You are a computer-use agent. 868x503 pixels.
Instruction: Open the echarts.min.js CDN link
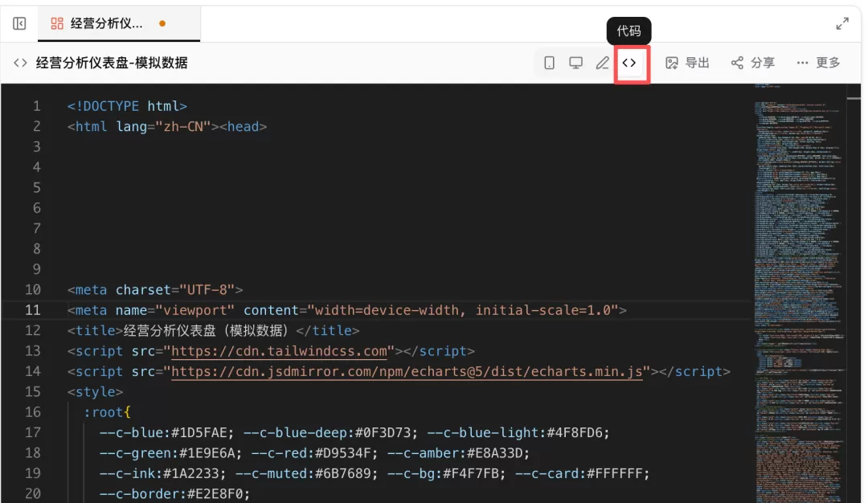[407, 371]
